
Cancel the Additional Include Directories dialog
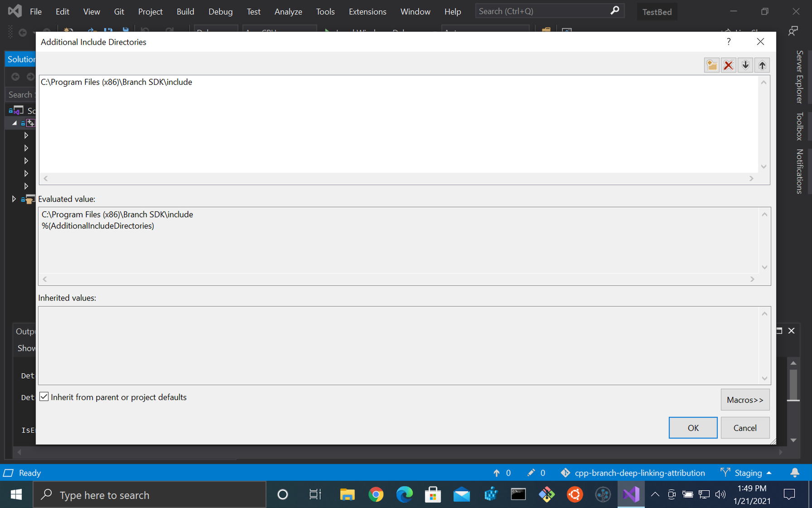point(745,428)
